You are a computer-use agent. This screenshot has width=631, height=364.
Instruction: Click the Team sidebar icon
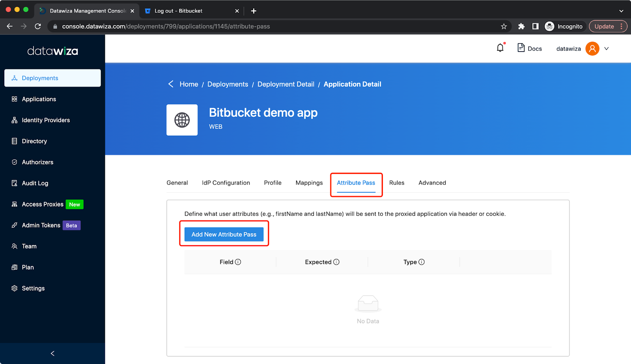[x=15, y=246]
